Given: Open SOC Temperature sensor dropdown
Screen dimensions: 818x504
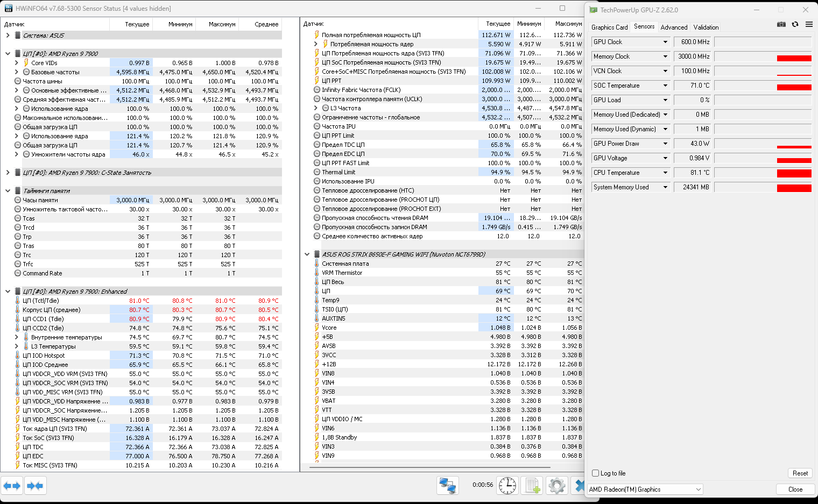Looking at the screenshot, I should point(665,86).
